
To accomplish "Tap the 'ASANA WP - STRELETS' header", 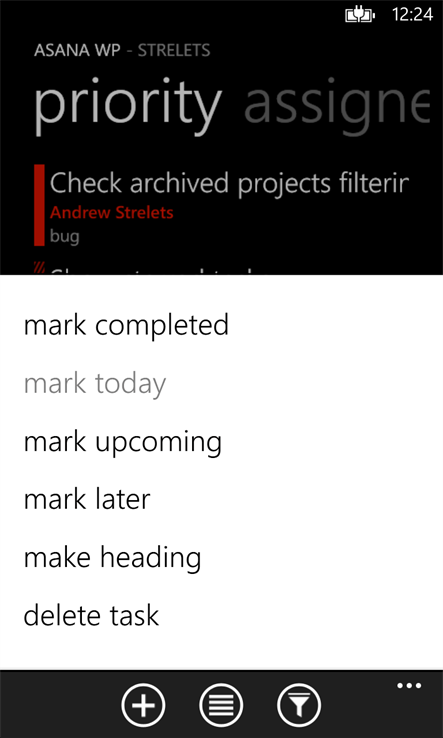I will (122, 50).
